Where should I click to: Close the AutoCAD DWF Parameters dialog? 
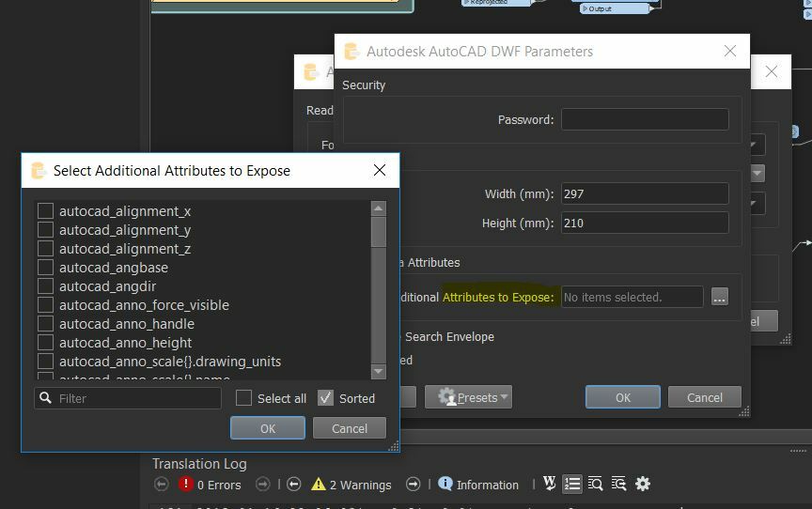point(730,51)
